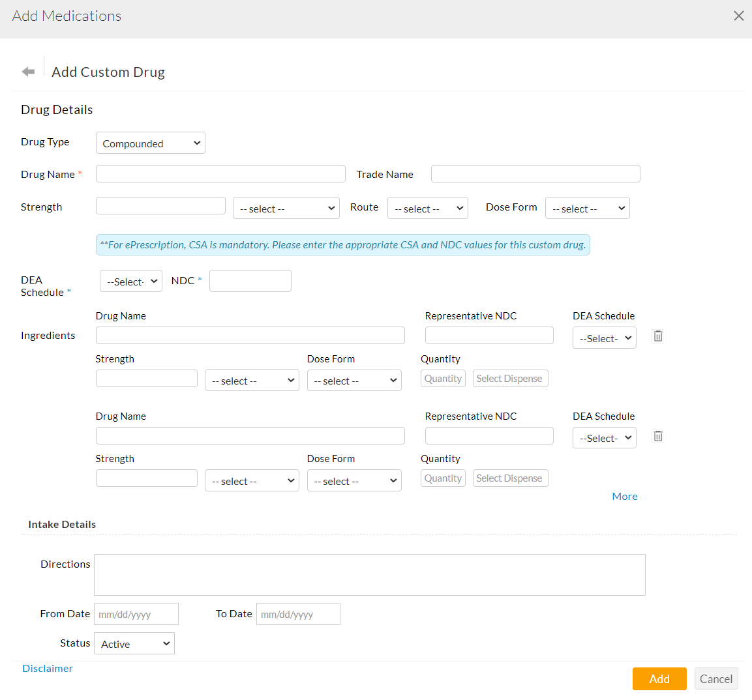The height and width of the screenshot is (700, 752).
Task: Click the Add button
Action: pos(659,678)
